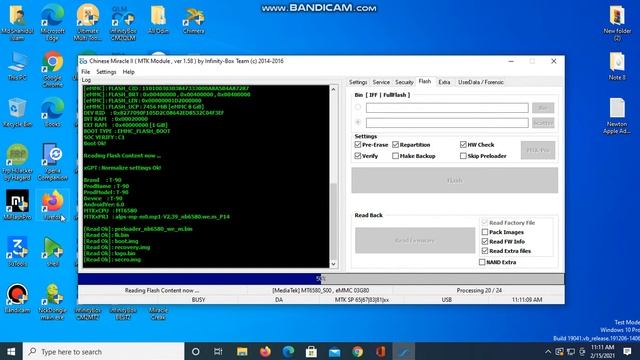Select the All Odin folder icon
The image size is (640, 360).
coord(158,20)
